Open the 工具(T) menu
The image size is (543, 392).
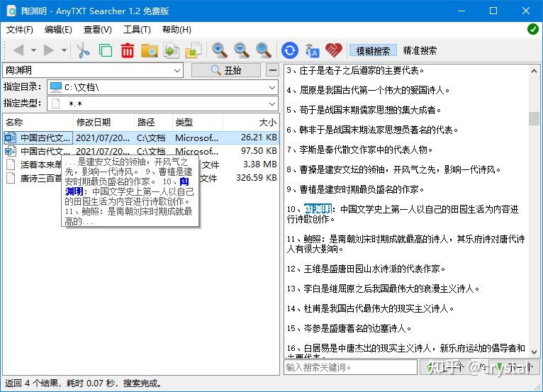click(x=137, y=30)
